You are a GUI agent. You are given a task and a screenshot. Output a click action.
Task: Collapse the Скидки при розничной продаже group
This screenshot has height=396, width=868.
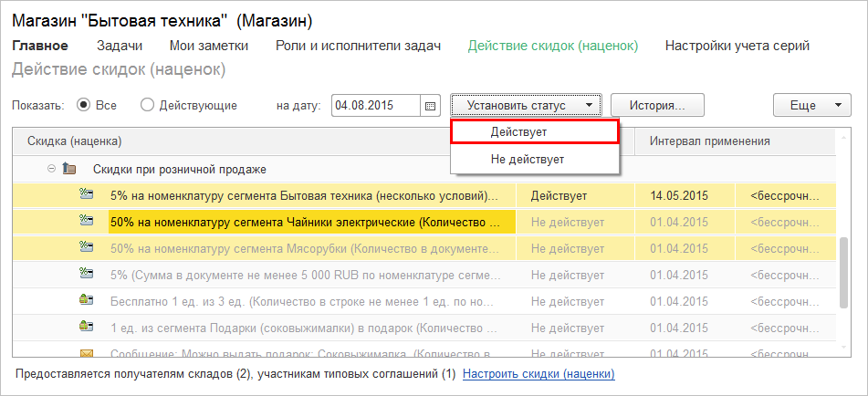51,170
